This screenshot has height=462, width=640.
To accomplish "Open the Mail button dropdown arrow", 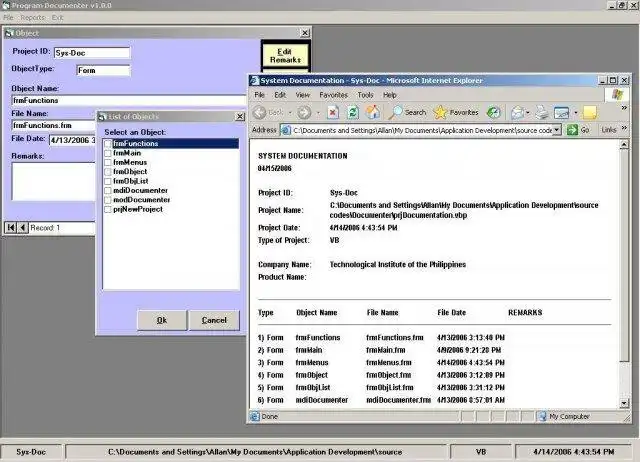I will point(528,112).
